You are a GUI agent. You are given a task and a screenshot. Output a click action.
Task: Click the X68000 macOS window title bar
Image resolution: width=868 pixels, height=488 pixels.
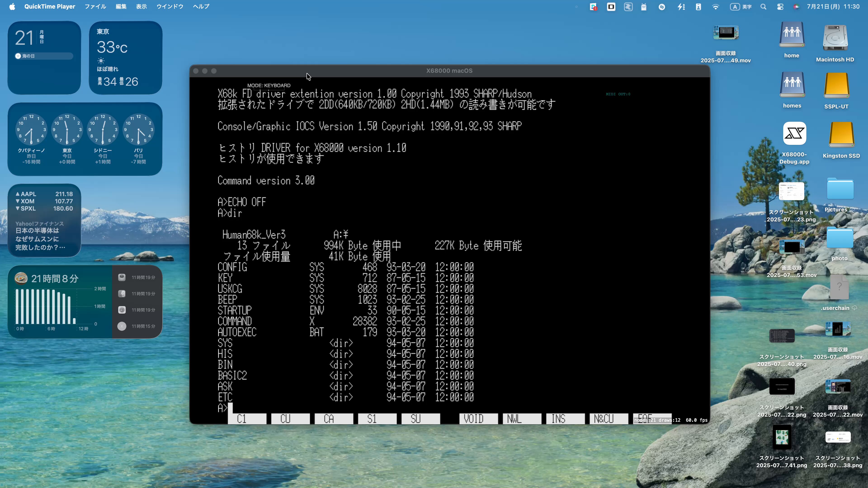[450, 71]
